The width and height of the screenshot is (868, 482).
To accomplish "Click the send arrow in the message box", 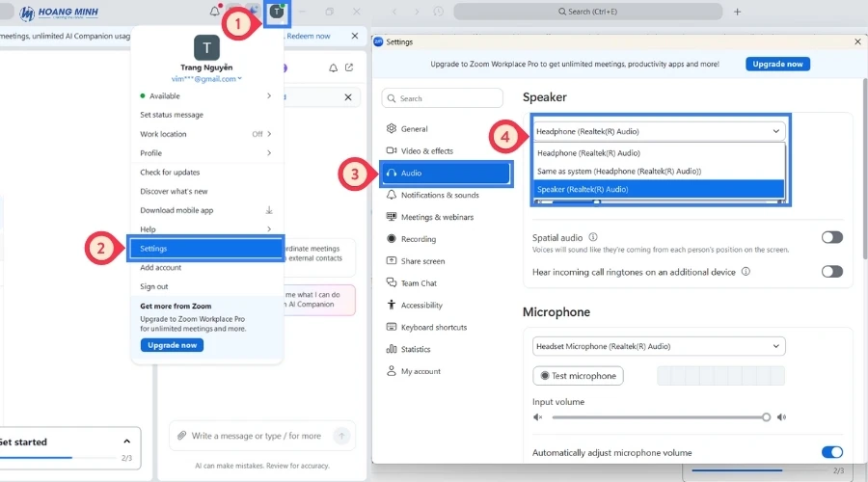I will point(341,436).
